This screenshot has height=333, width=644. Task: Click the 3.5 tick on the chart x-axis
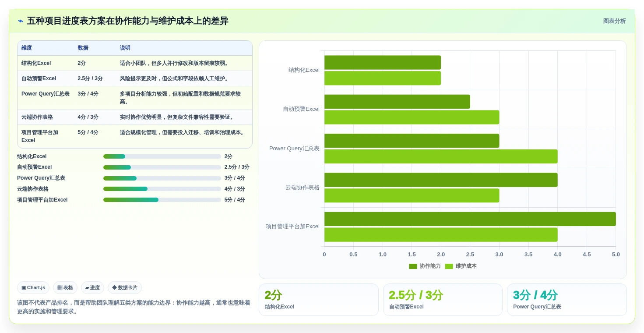528,255
